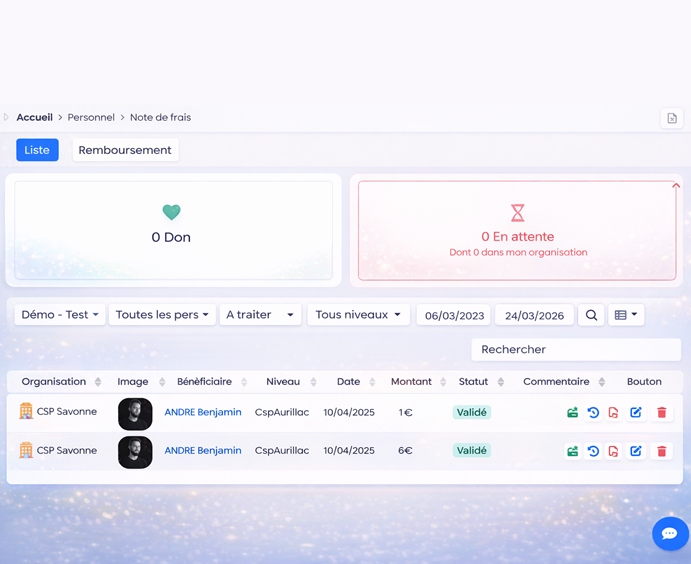Expand the Tous niveaux dropdown
This screenshot has width=691, height=564.
(x=358, y=315)
